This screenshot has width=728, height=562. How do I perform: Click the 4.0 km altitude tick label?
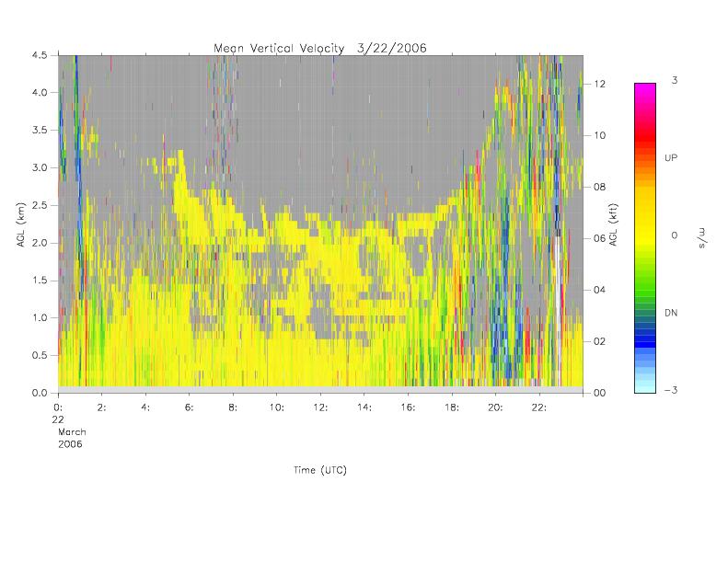40,92
